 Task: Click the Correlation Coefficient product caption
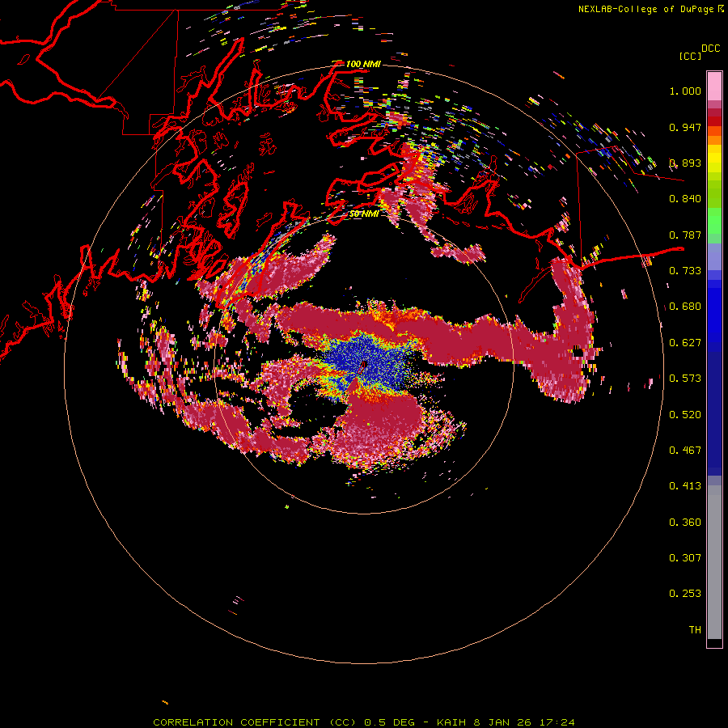tap(363, 722)
